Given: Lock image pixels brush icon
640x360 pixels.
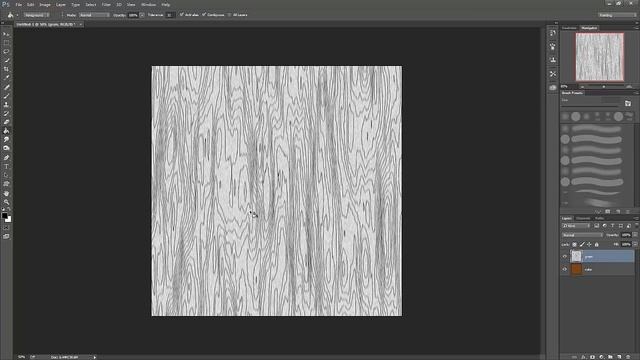Looking at the screenshot, I should (x=582, y=244).
